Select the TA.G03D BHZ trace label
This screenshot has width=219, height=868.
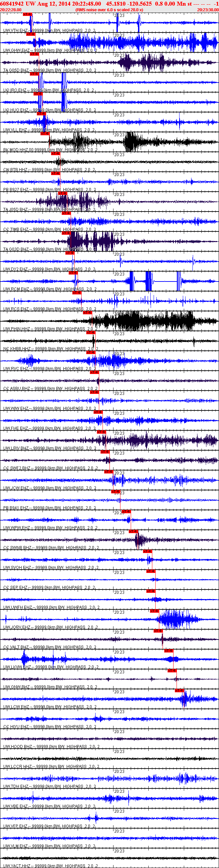coord(50,249)
